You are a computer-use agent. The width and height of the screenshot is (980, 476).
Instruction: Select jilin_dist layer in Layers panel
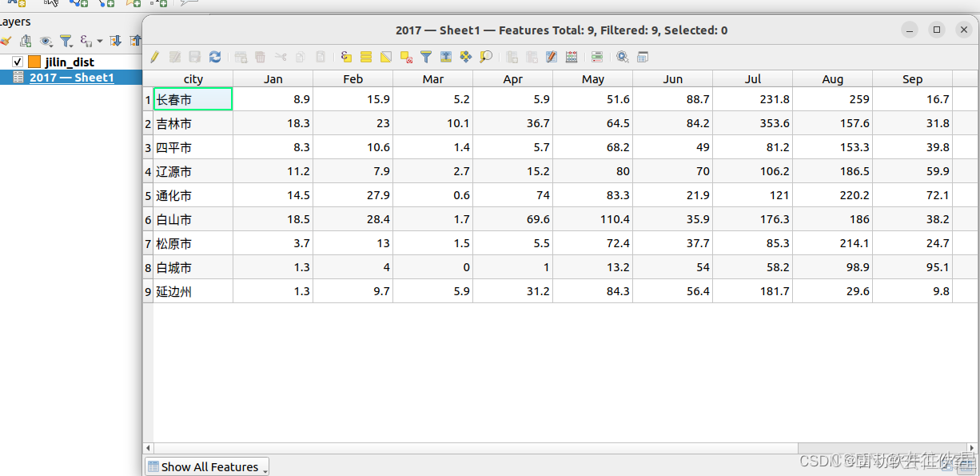point(70,62)
